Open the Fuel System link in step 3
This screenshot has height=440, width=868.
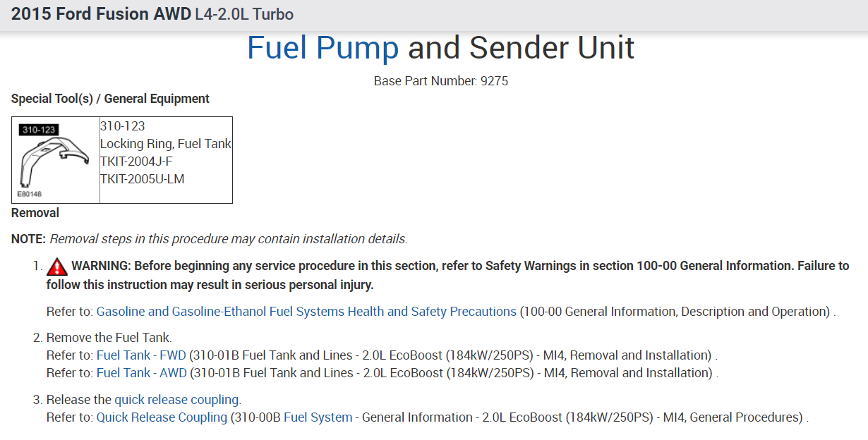coord(318,417)
